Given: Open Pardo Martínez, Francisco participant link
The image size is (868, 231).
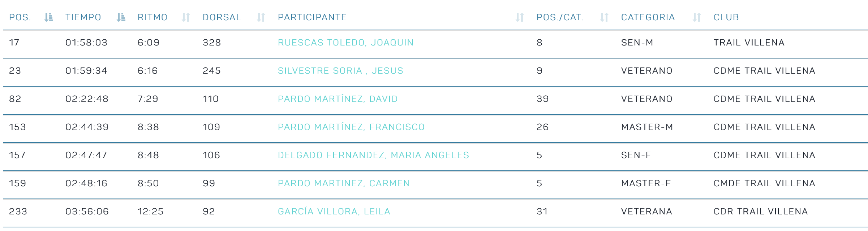Looking at the screenshot, I should pyautogui.click(x=351, y=127).
